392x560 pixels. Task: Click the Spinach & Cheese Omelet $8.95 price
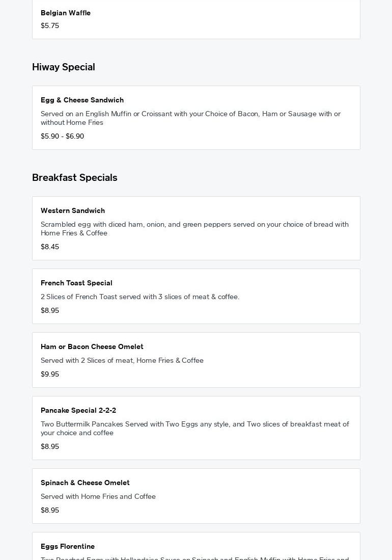(50, 510)
